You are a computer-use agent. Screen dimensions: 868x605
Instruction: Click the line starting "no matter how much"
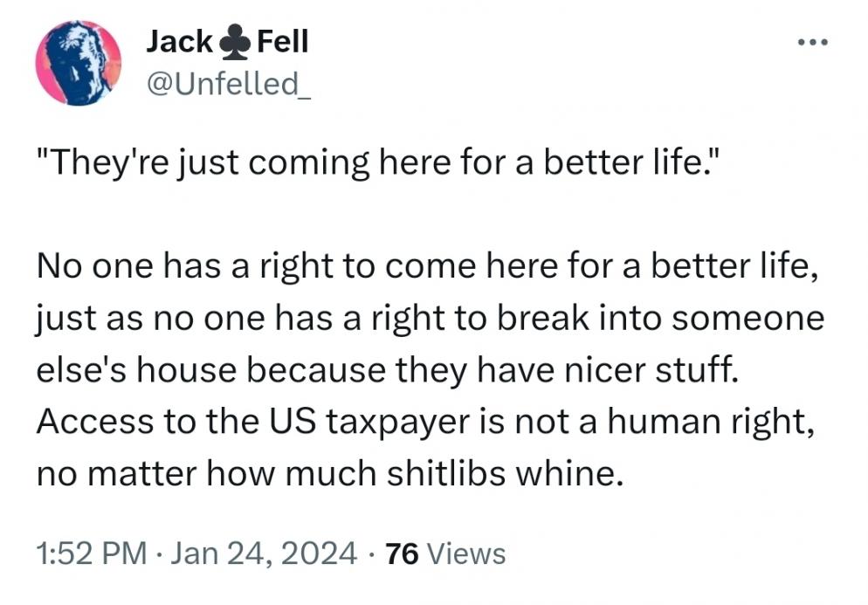[330, 474]
